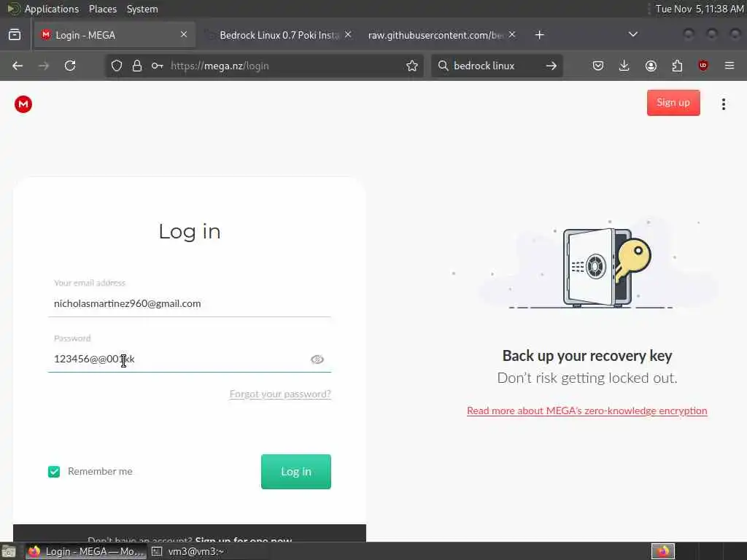Switch to the Login - MEGA tab
This screenshot has width=747, height=560.
tap(115, 35)
